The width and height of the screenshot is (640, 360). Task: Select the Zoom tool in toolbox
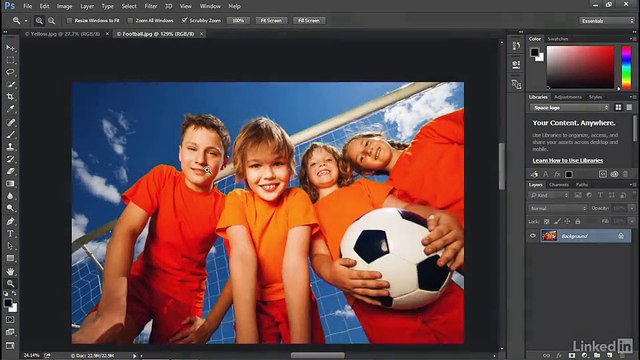point(10,283)
